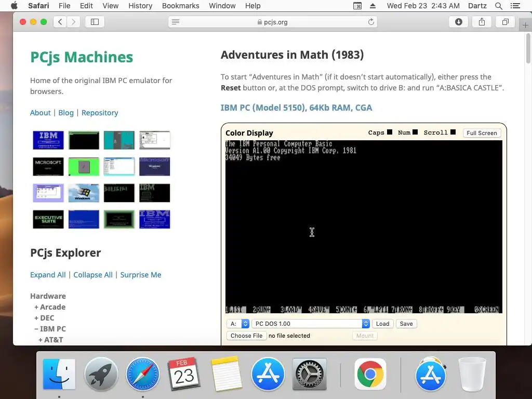Click the Dartz user name menu
Image resolution: width=532 pixels, height=399 pixels.
(x=477, y=6)
